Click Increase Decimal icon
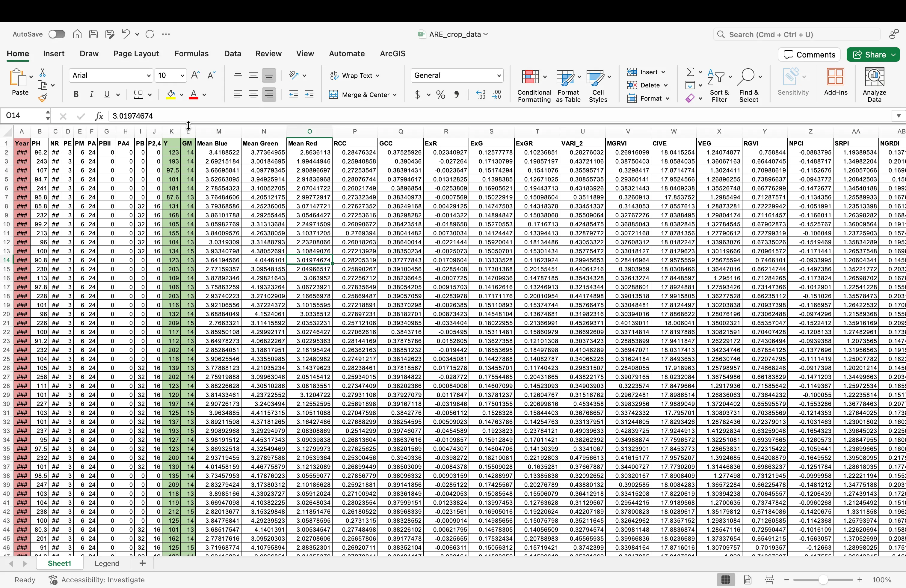Image resolution: width=906 pixels, height=588 pixels. pos(480,94)
